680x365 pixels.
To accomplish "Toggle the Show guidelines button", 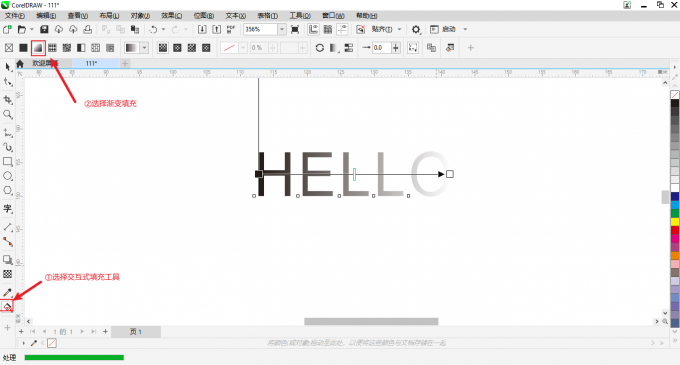I will click(342, 29).
